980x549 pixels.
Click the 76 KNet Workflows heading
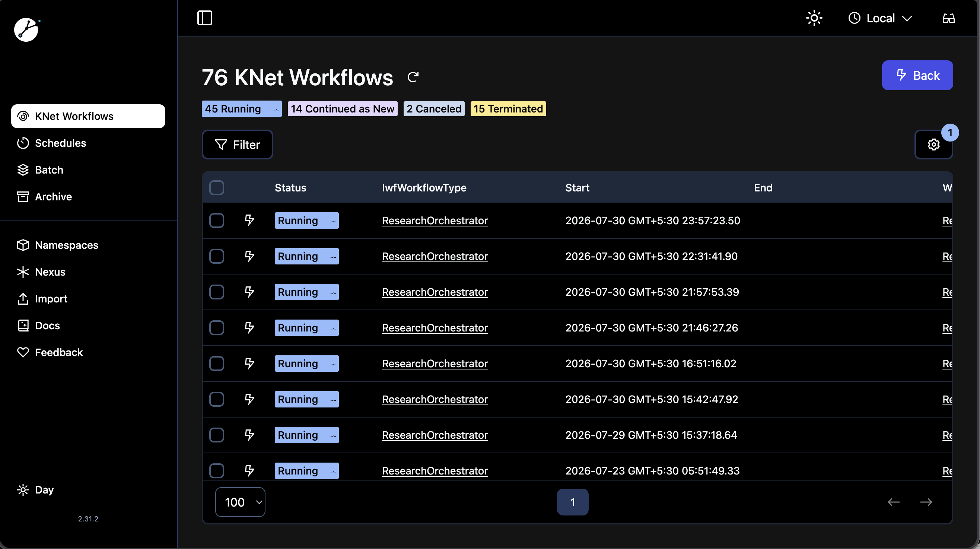(297, 77)
